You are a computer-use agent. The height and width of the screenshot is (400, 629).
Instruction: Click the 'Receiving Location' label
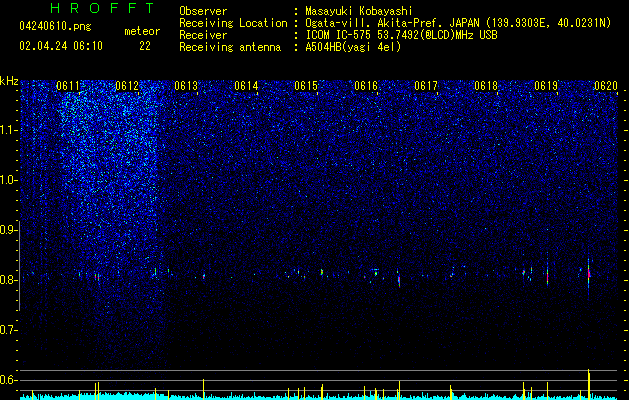click(x=233, y=23)
